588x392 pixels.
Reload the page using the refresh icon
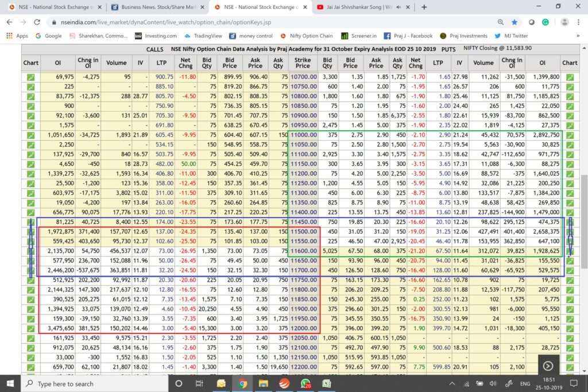tap(36, 22)
